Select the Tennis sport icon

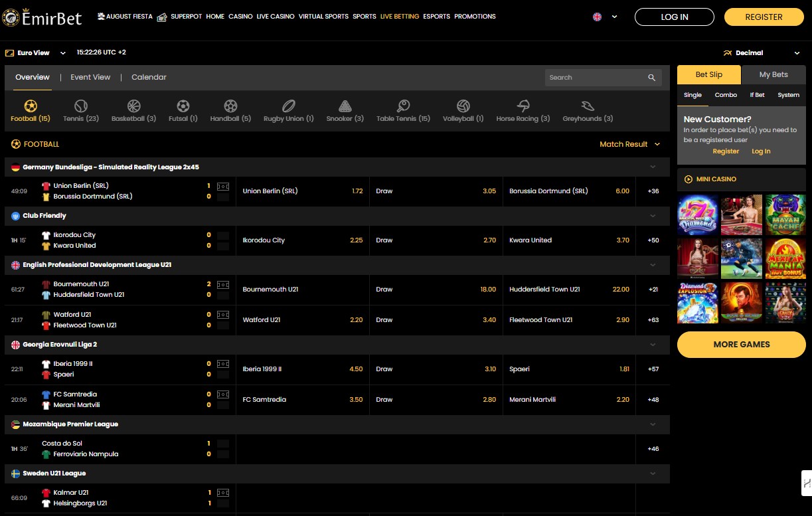coord(81,106)
